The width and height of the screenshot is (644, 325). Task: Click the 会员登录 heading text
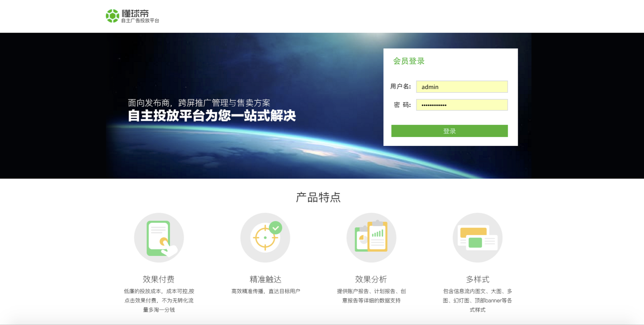click(x=409, y=61)
